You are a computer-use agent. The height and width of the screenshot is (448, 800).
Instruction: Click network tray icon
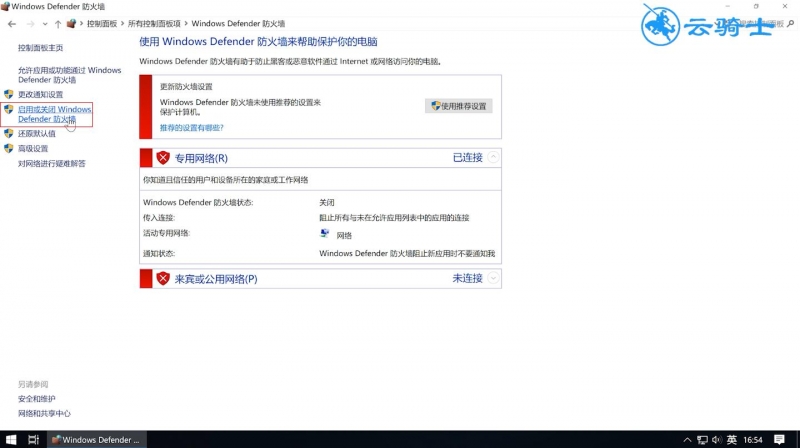click(703, 440)
